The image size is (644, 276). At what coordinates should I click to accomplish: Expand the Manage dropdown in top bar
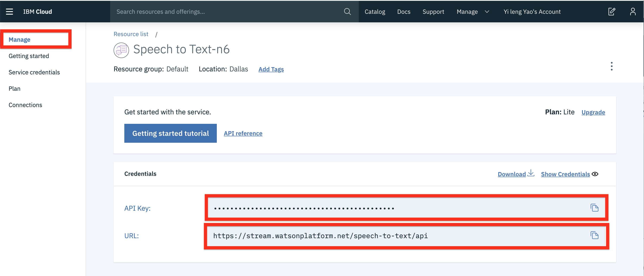(x=473, y=11)
